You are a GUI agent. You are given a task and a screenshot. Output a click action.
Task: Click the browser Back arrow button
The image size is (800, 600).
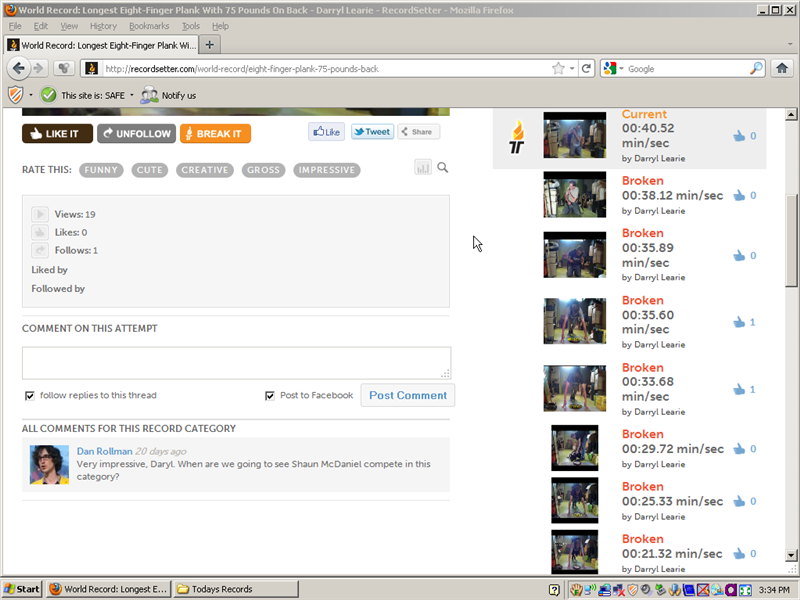tap(19, 68)
